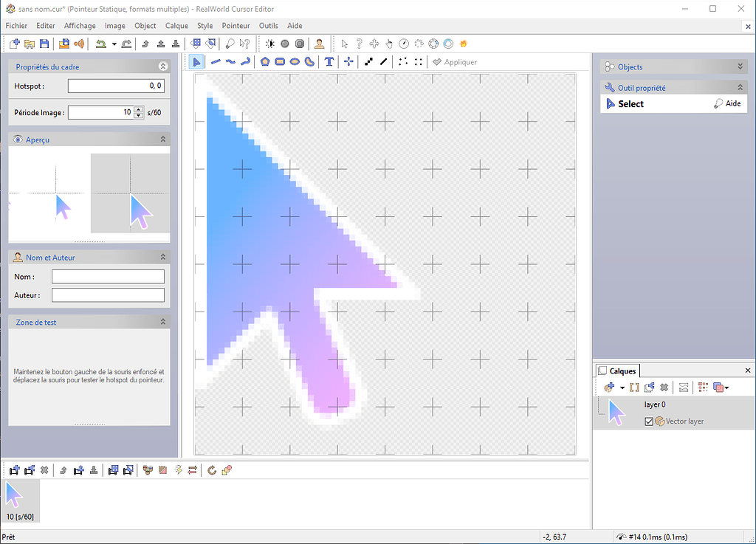Expand the Objects panel
756x544 pixels.
point(740,66)
